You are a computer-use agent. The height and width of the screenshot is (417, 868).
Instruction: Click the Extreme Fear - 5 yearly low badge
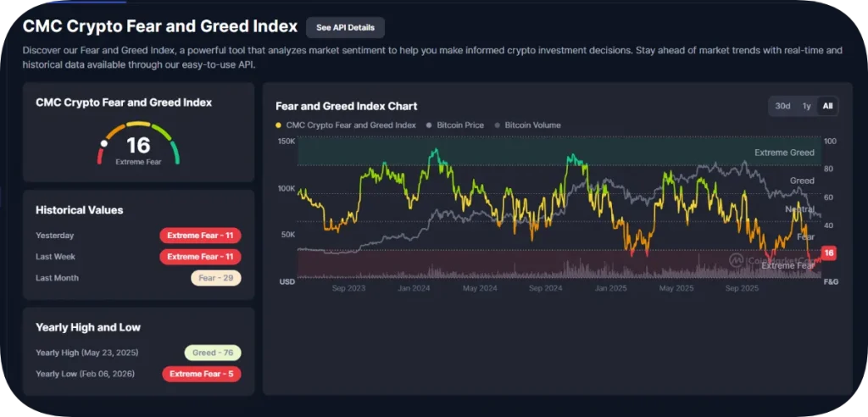click(x=202, y=374)
